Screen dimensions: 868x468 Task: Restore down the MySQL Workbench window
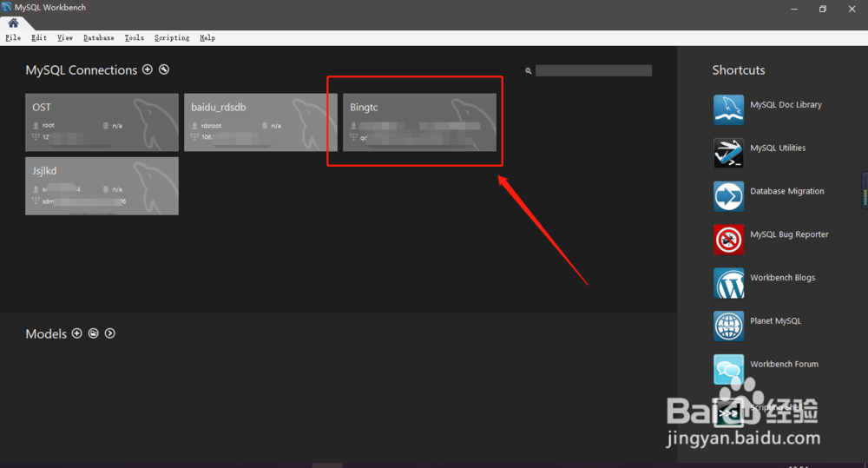823,9
